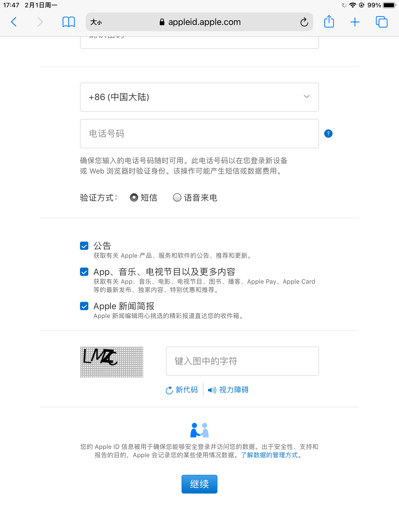Uncheck Apple 新闻简报 checkbox
Viewport: 399px width, 532px height.
coord(84,306)
